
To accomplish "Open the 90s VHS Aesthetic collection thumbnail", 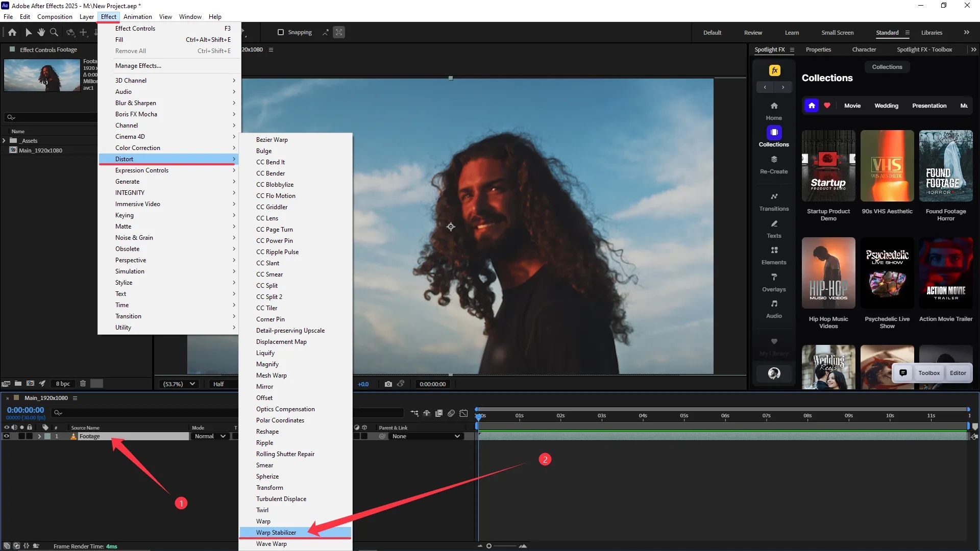I will tap(887, 166).
